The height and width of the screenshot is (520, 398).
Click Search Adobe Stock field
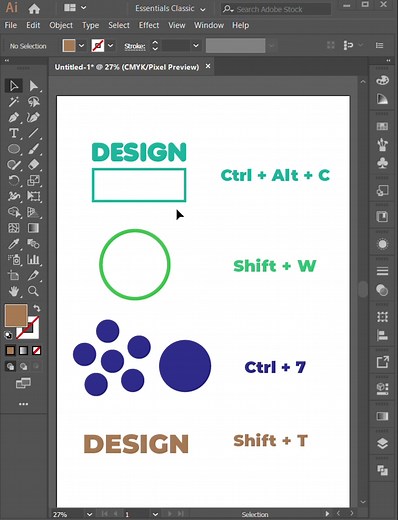pyautogui.click(x=276, y=9)
